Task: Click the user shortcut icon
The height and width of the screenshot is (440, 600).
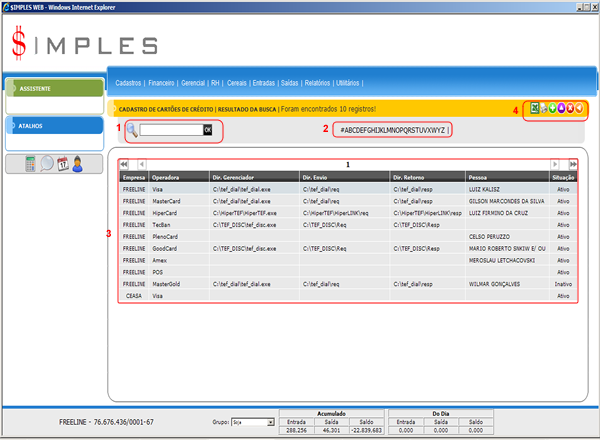Action: tap(78, 164)
